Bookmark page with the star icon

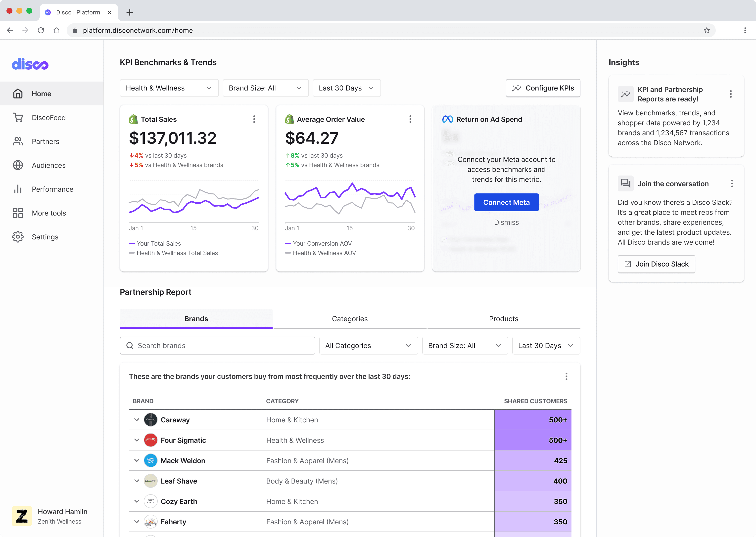[x=707, y=30]
